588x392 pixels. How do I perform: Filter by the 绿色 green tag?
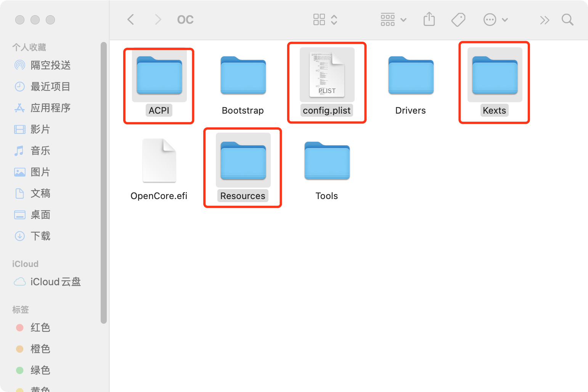[x=40, y=370]
